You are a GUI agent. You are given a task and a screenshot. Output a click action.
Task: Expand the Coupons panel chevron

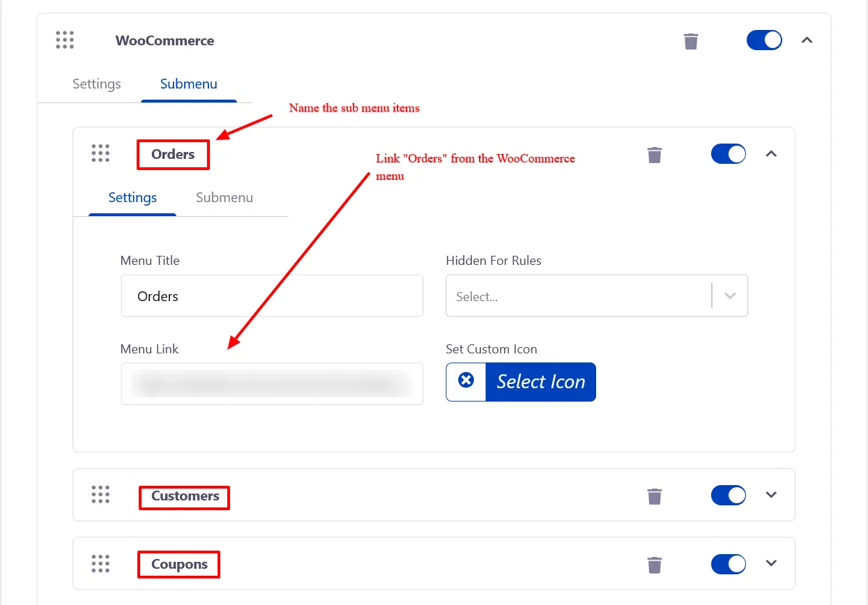[x=771, y=563]
